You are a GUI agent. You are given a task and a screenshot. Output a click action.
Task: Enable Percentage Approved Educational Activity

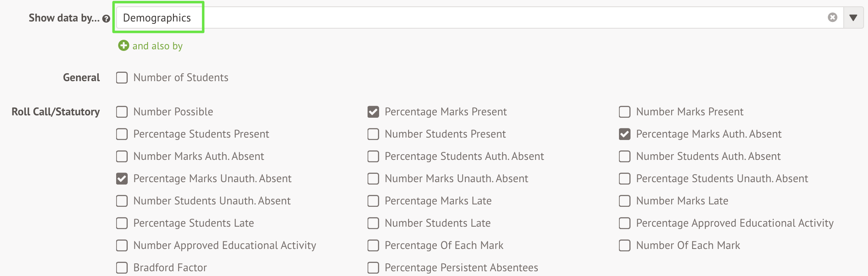pos(625,223)
